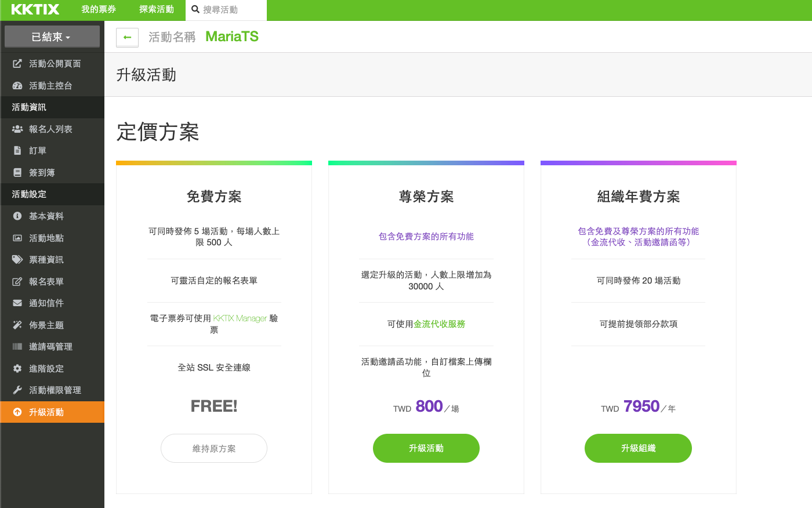The height and width of the screenshot is (508, 812).
Task: Click the 維持原方案 button
Action: tap(214, 448)
